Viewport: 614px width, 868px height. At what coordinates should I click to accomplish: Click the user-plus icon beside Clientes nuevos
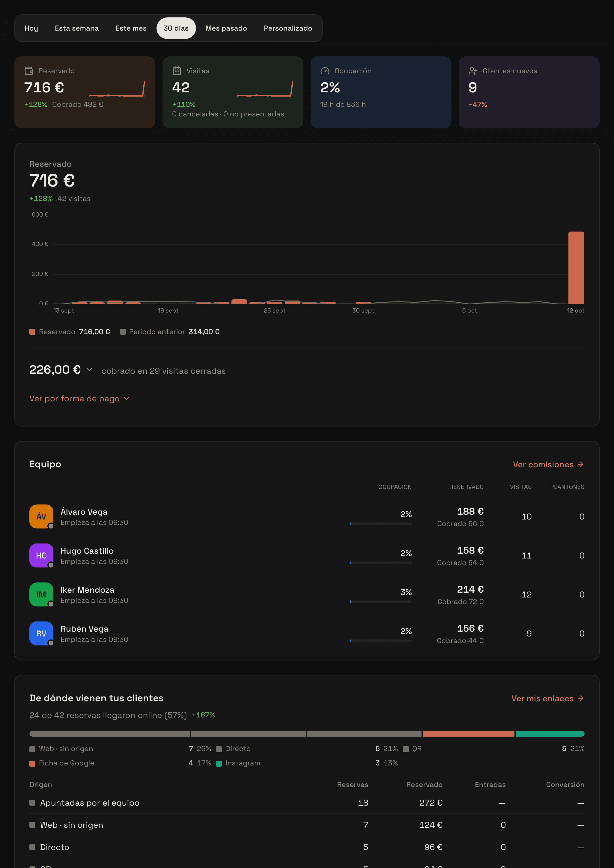tap(473, 71)
